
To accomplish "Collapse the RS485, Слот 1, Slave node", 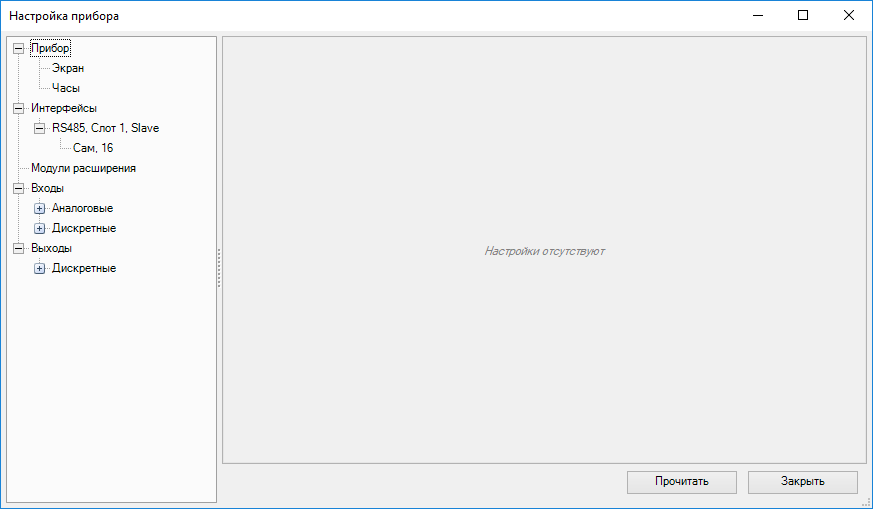I will 40,128.
